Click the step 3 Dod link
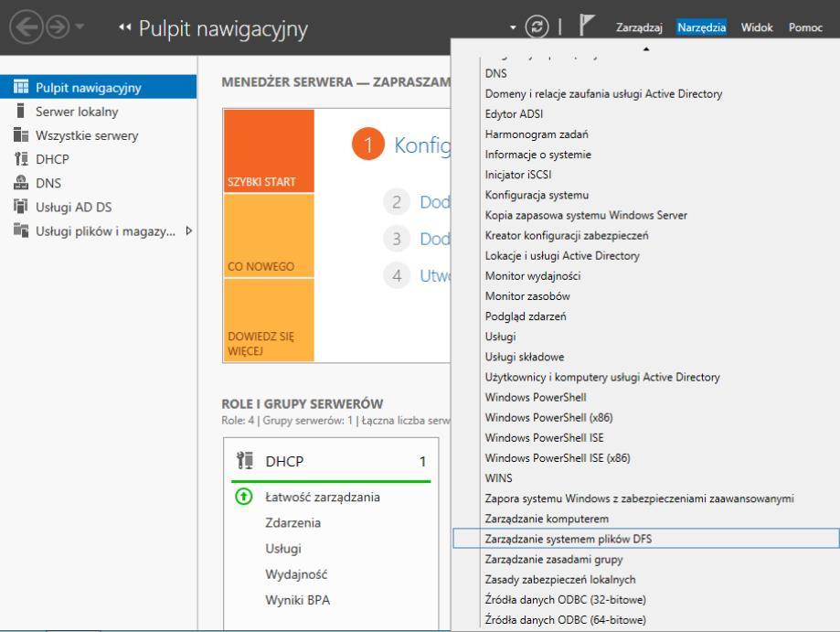Viewport: 840px width, 632px height. (434, 239)
